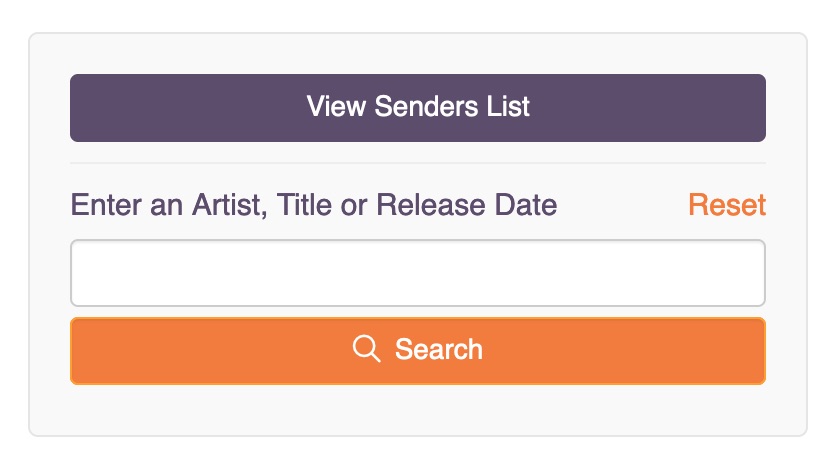838x466 pixels.
Task: Start a search with the magnifier Search button
Action: click(x=418, y=350)
